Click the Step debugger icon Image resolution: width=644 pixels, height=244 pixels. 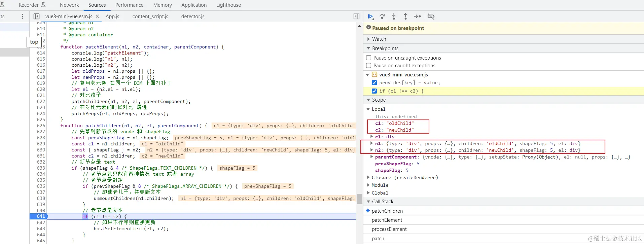point(417,16)
